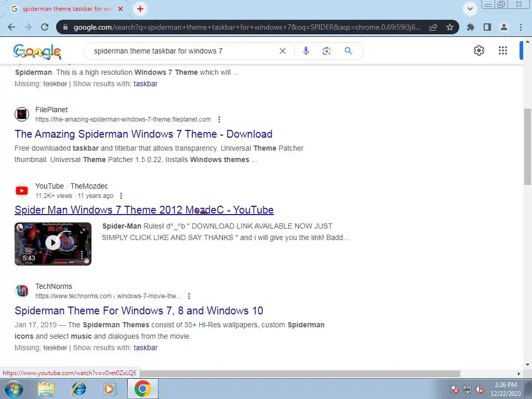Open the Windows Start menu orb
This screenshot has height=399, width=532.
14,389
